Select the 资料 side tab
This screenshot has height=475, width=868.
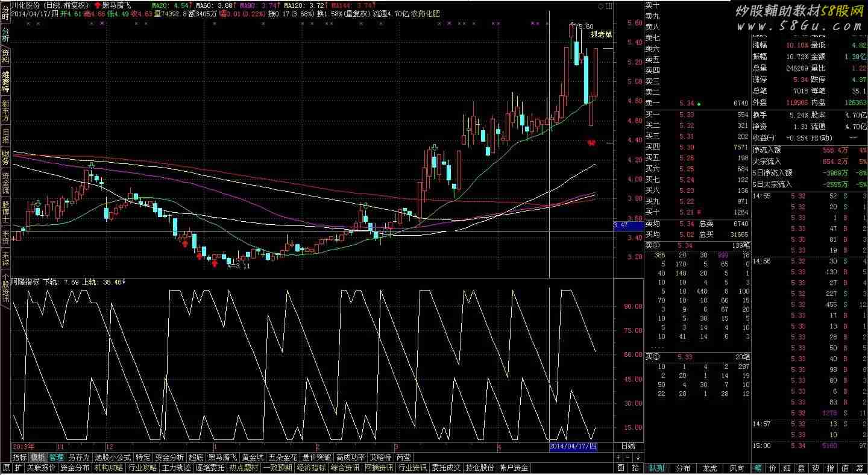[5, 57]
